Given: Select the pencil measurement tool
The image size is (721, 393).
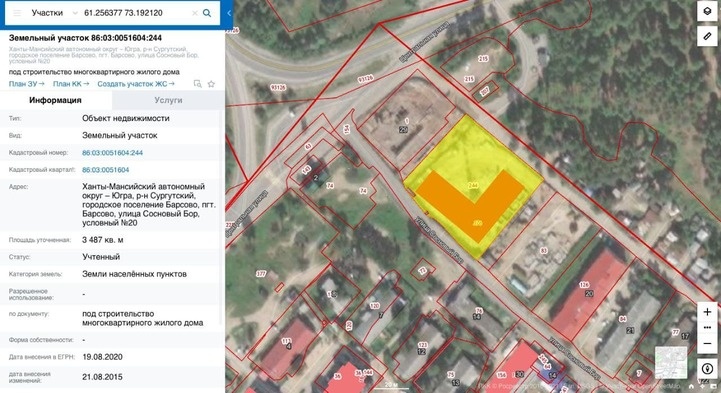Looking at the screenshot, I should tap(707, 36).
